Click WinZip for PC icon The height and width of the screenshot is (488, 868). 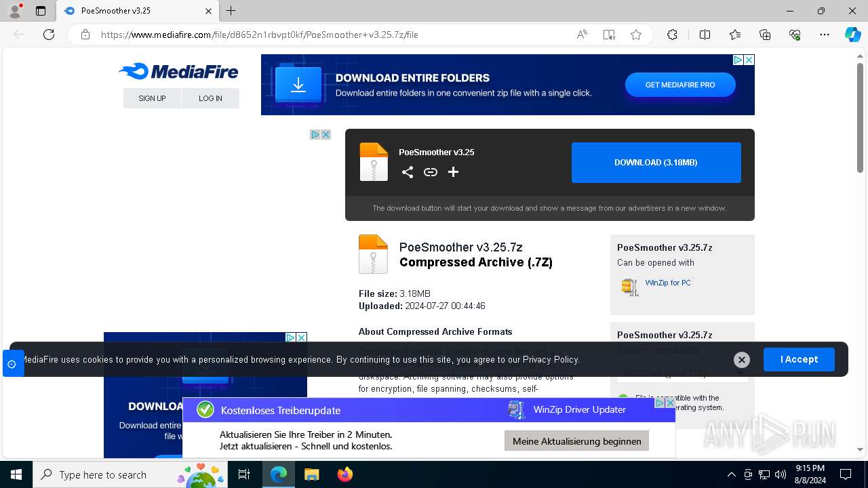pos(630,287)
